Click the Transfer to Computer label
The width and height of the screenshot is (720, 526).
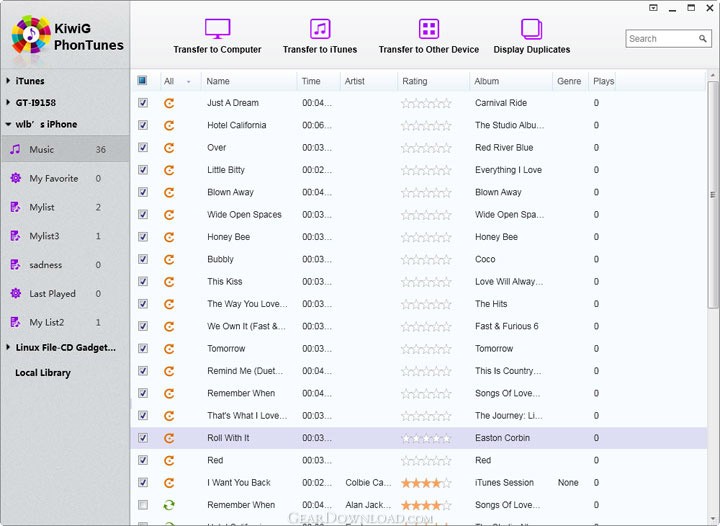217,50
